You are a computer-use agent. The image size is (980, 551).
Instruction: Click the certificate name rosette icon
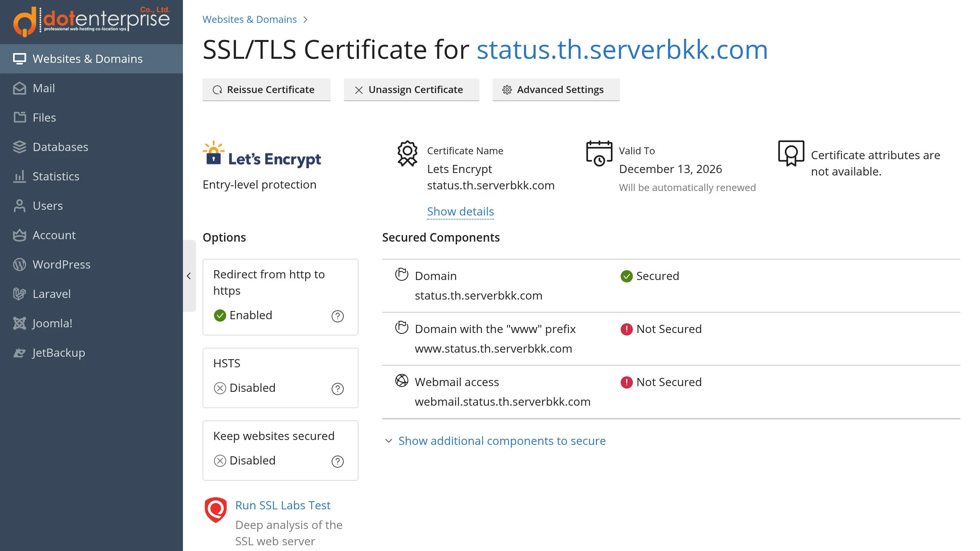(x=408, y=153)
